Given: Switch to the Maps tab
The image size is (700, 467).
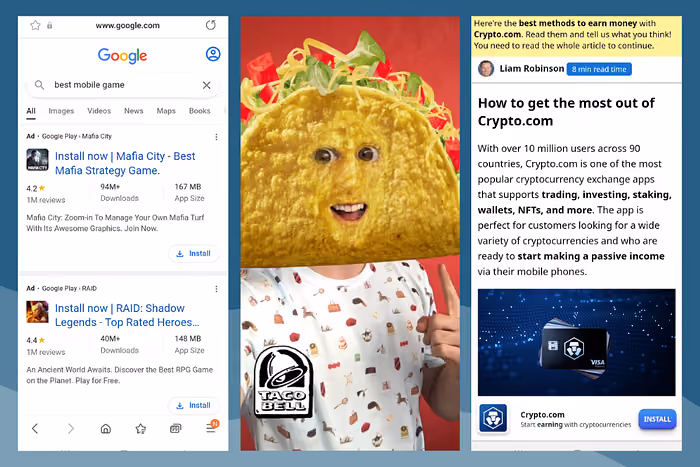Looking at the screenshot, I should pos(166,111).
